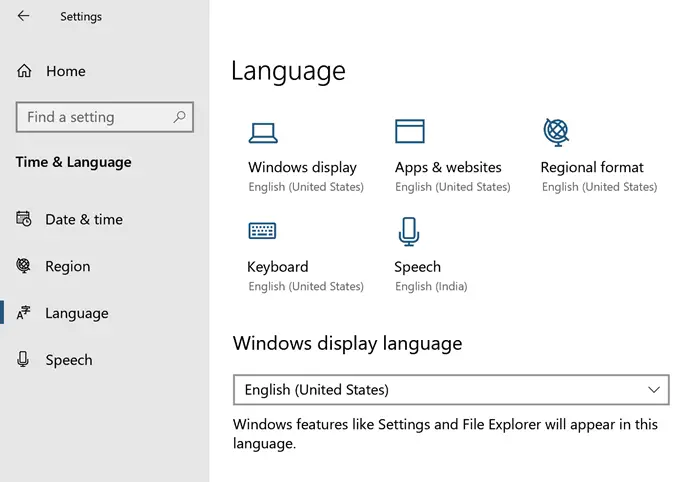
Task: Open the Windows display laptop icon
Action: click(263, 133)
